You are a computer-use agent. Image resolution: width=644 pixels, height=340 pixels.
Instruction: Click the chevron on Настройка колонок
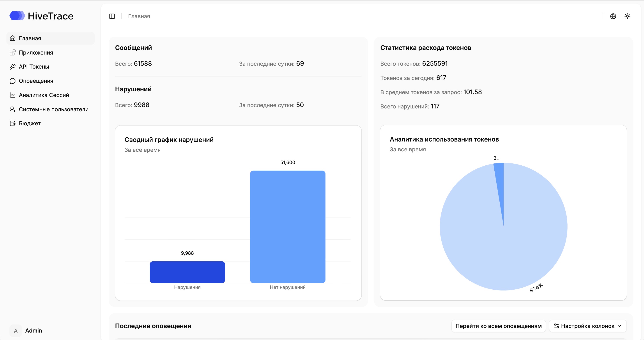point(619,326)
